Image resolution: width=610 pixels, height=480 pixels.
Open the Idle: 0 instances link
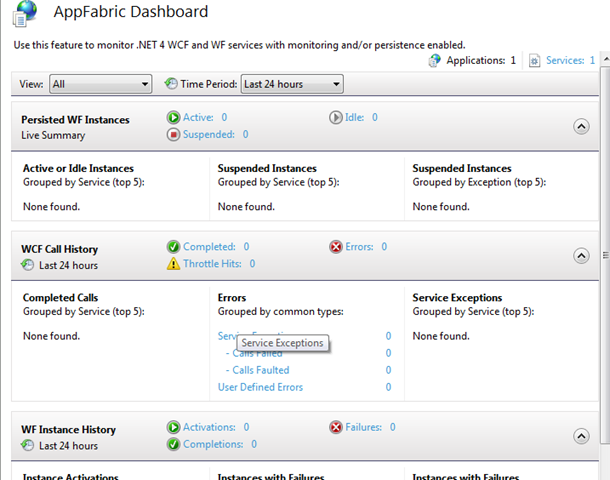tap(361, 117)
